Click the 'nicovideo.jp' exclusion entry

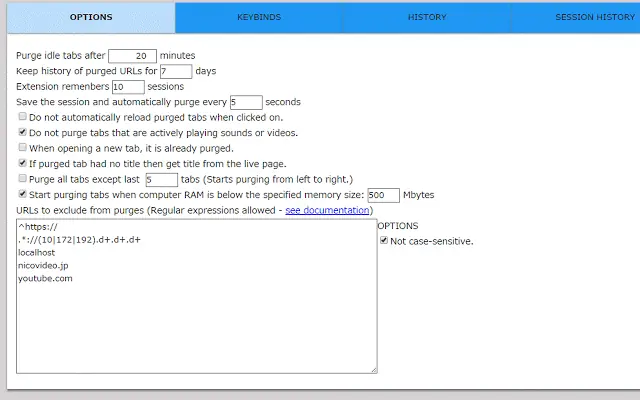tap(43, 266)
